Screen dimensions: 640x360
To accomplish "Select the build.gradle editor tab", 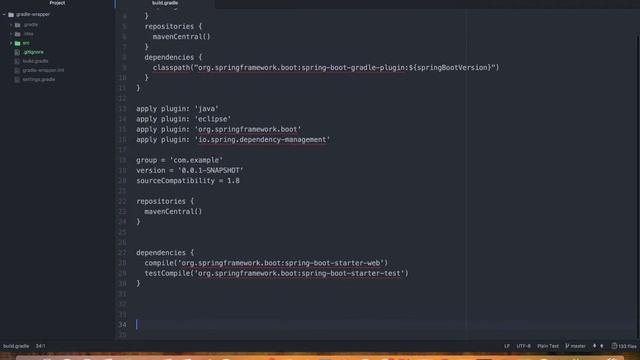I will point(165,3).
